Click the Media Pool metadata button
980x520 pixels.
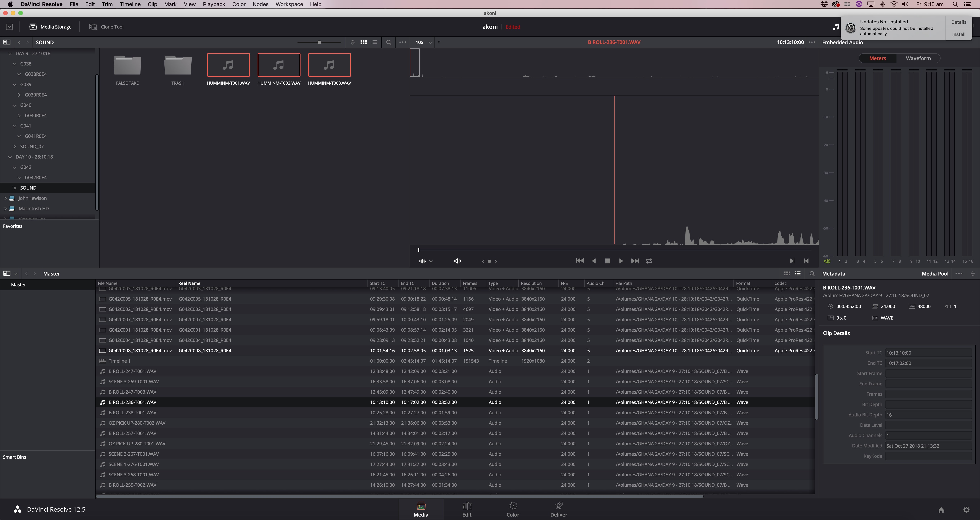click(x=935, y=273)
